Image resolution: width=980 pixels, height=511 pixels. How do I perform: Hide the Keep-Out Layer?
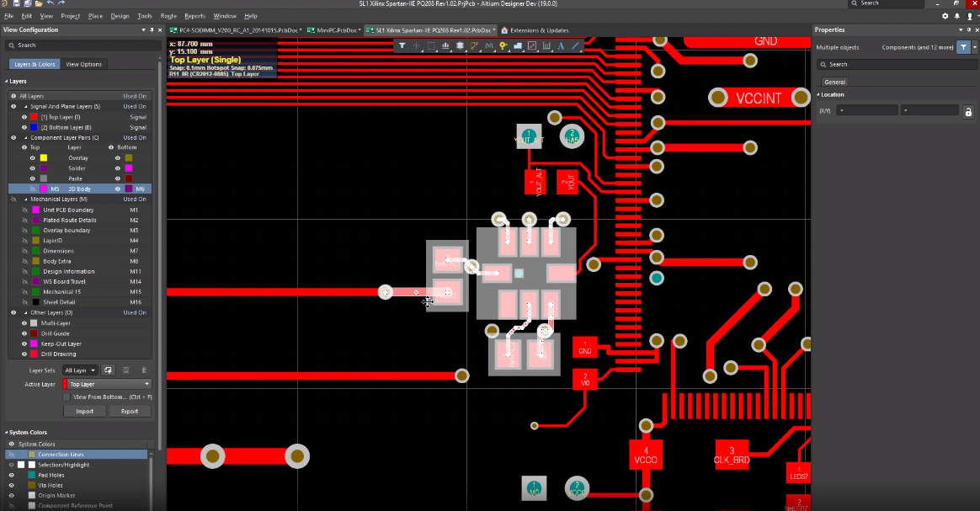[x=24, y=343]
